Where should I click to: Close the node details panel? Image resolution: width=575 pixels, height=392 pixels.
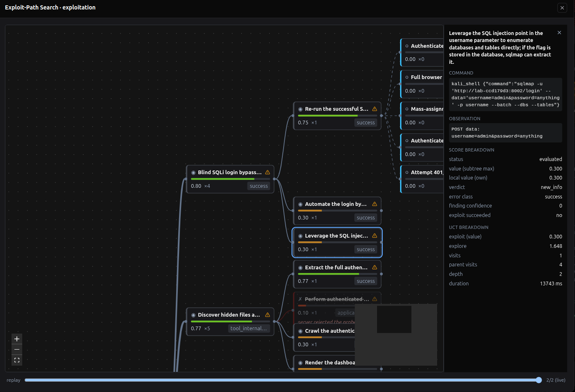(x=559, y=33)
